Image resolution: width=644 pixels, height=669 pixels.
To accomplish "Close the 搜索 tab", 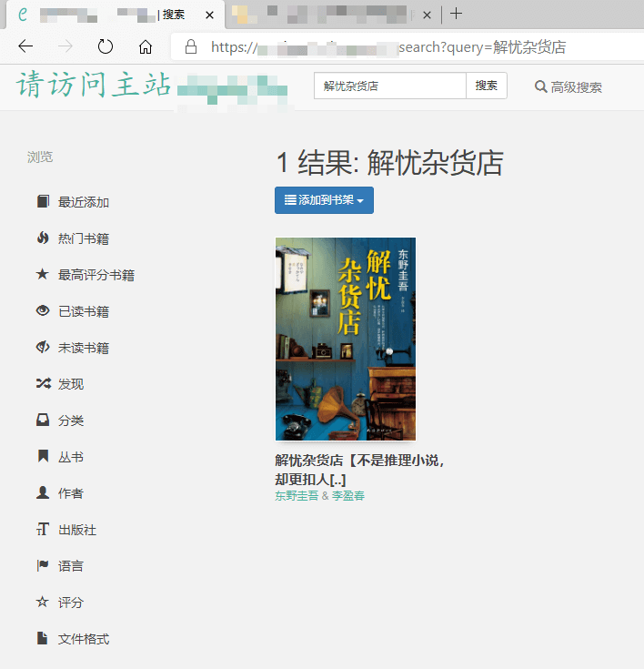I will (209, 15).
